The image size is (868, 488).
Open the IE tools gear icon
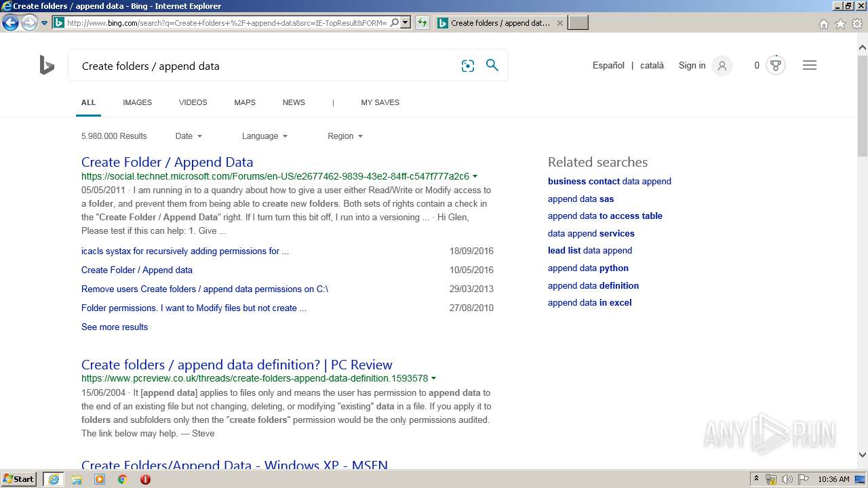click(857, 24)
